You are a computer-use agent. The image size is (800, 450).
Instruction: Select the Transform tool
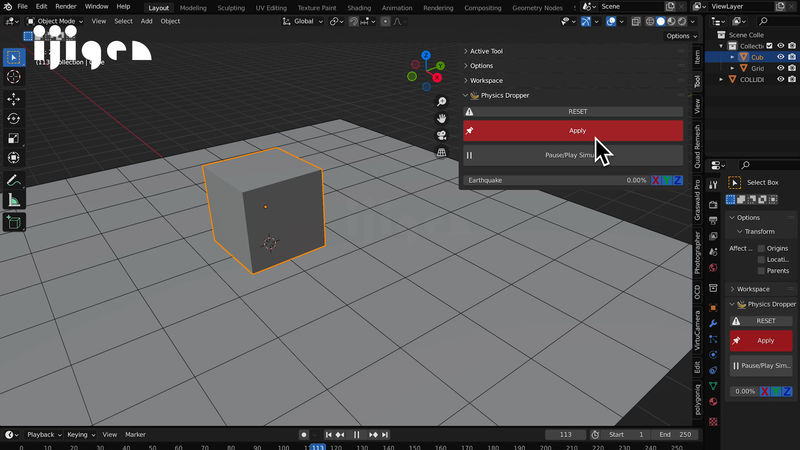pos(14,158)
